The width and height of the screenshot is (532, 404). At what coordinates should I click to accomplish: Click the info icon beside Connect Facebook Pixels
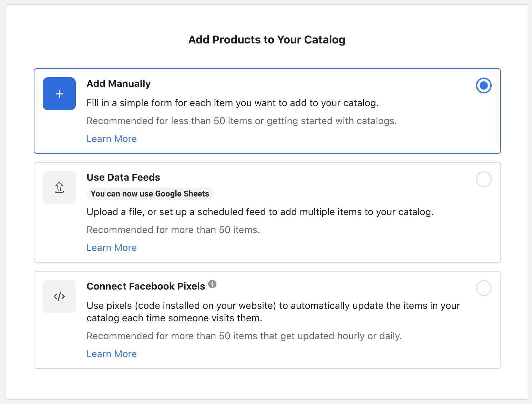coord(212,284)
